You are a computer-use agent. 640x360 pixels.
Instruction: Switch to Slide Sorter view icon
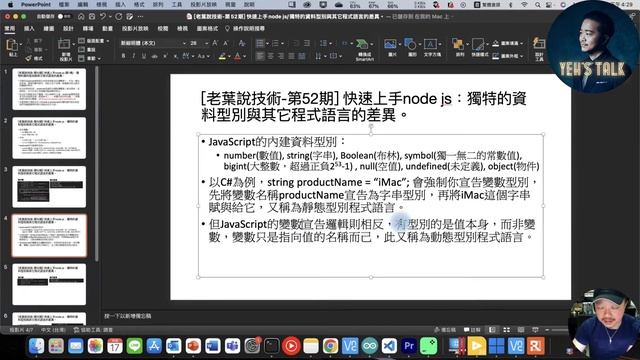(x=507, y=330)
